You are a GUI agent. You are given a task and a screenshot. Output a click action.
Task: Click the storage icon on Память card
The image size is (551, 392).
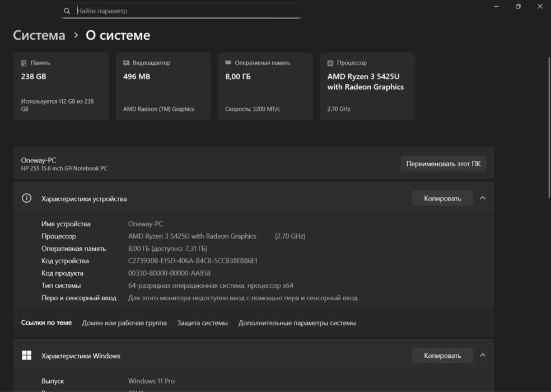point(24,63)
